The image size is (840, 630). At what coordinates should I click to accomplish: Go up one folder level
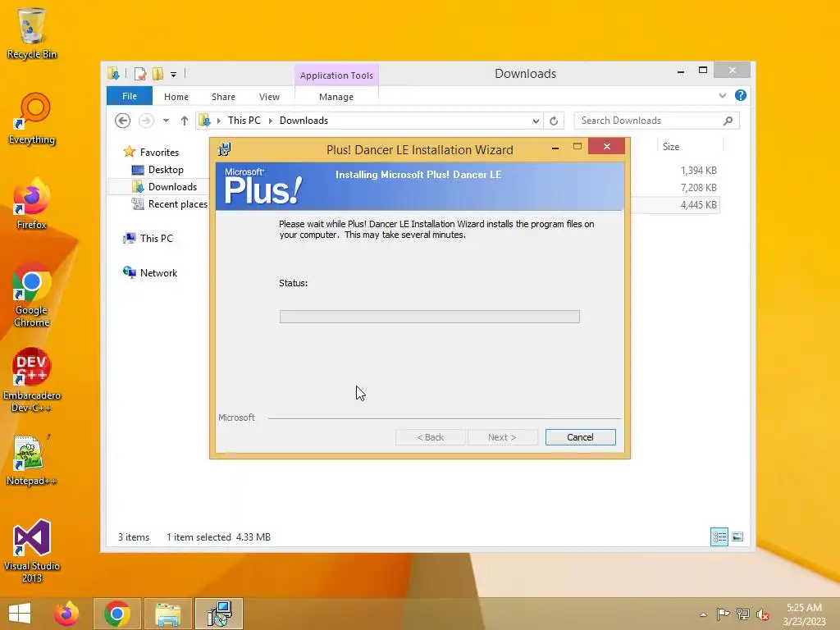185,121
